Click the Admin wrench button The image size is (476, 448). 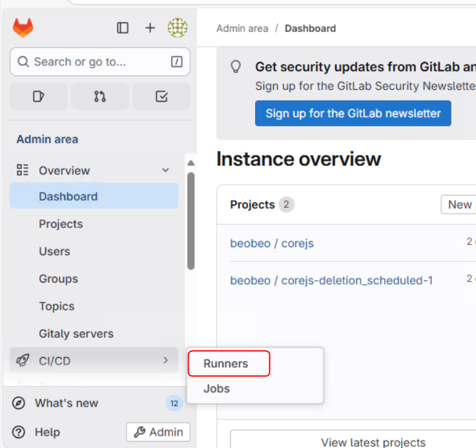(158, 432)
